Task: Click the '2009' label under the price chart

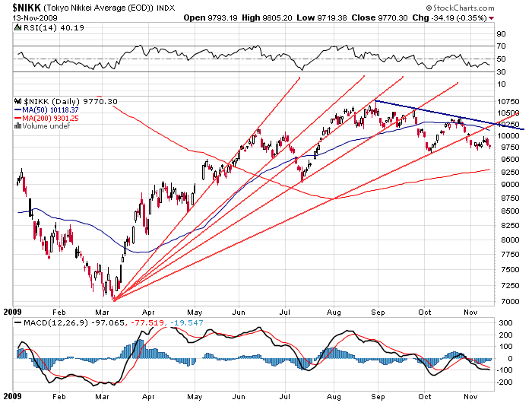Action: click(13, 312)
